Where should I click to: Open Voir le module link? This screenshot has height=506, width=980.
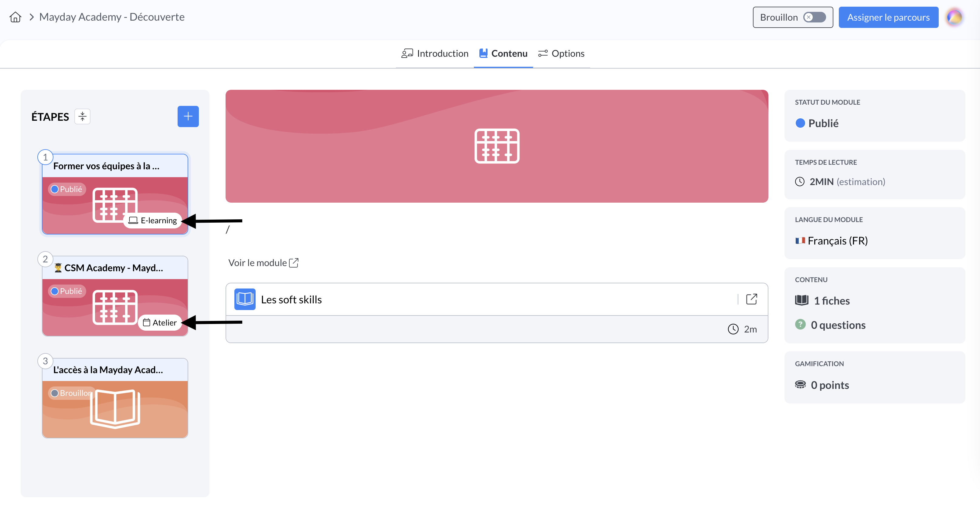[263, 263]
